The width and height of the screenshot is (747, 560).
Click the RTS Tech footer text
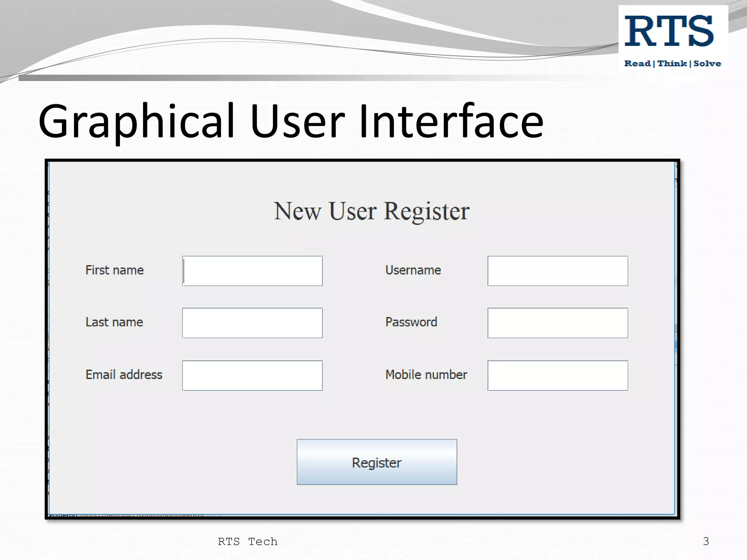[x=248, y=541]
